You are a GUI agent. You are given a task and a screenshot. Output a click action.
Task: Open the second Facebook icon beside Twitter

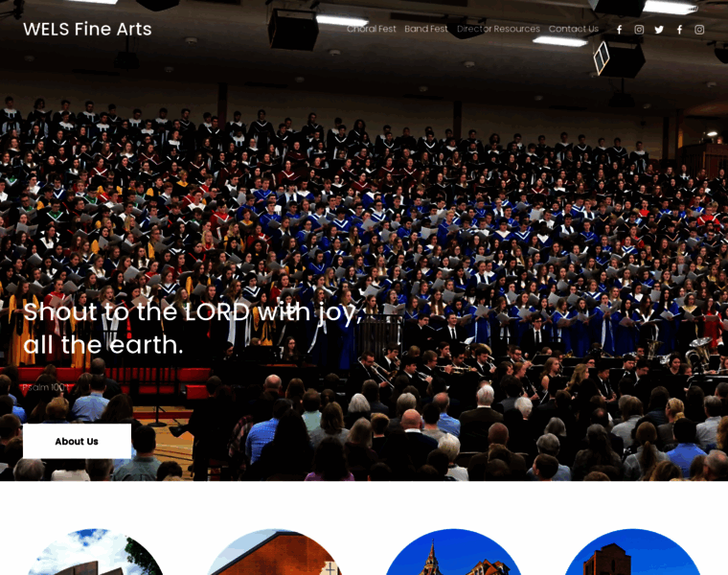679,30
